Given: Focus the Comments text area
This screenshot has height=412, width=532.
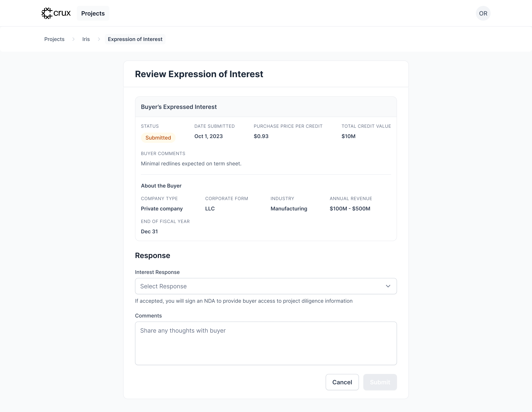Looking at the screenshot, I should tap(266, 343).
